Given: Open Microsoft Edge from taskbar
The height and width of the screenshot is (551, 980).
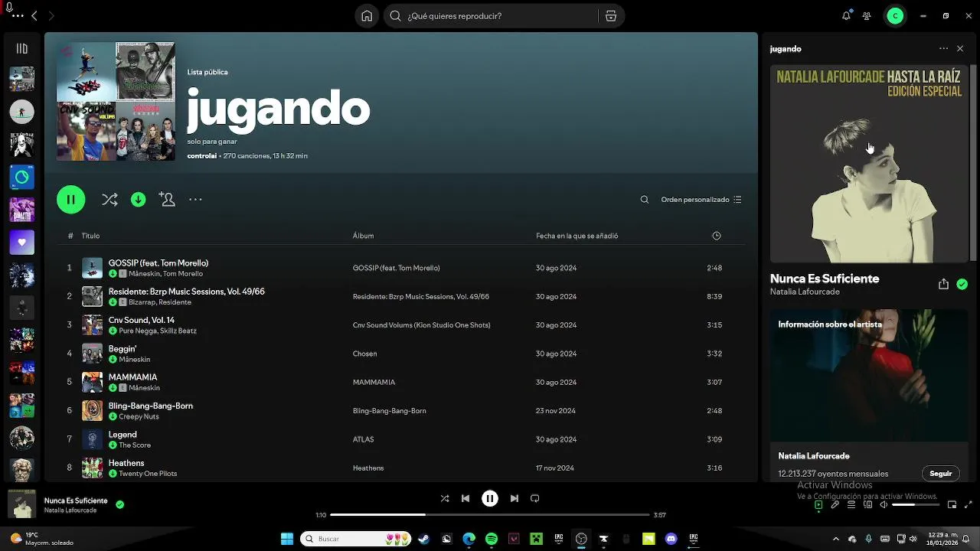Looking at the screenshot, I should point(469,539).
